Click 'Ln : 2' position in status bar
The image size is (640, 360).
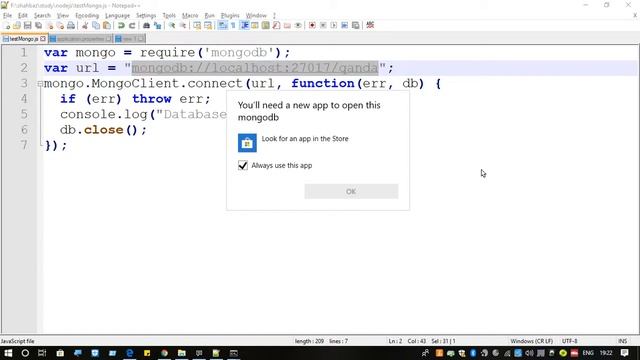pyautogui.click(x=395, y=341)
